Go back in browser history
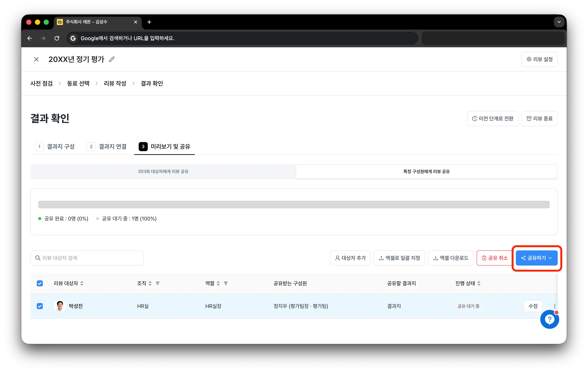 (x=30, y=38)
